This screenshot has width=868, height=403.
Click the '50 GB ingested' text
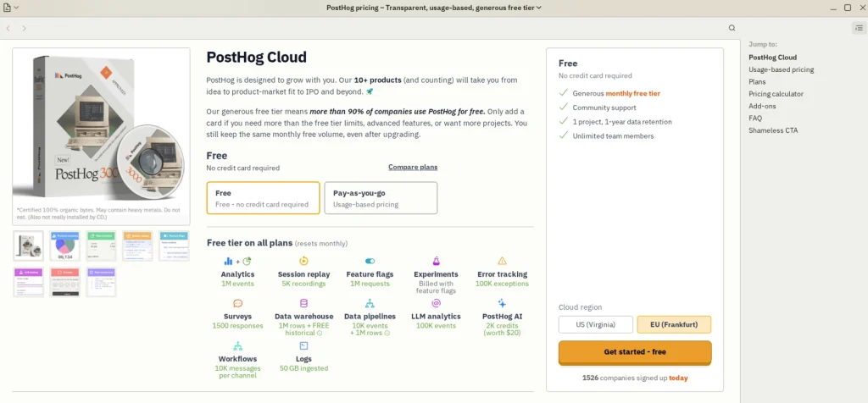coord(304,368)
